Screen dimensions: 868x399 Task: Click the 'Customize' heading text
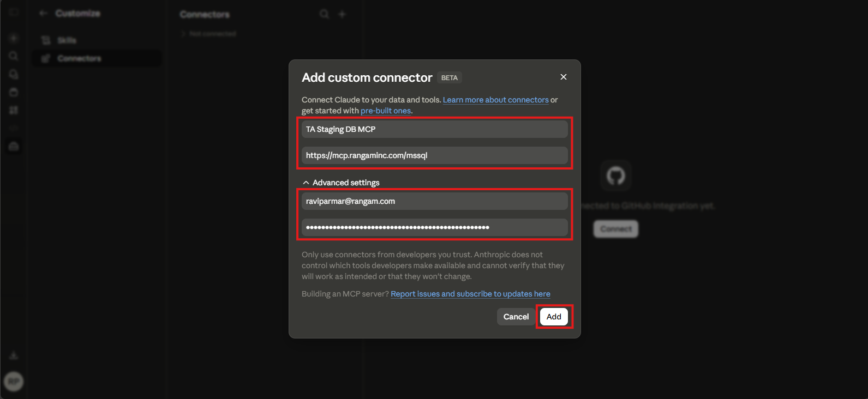tap(78, 13)
